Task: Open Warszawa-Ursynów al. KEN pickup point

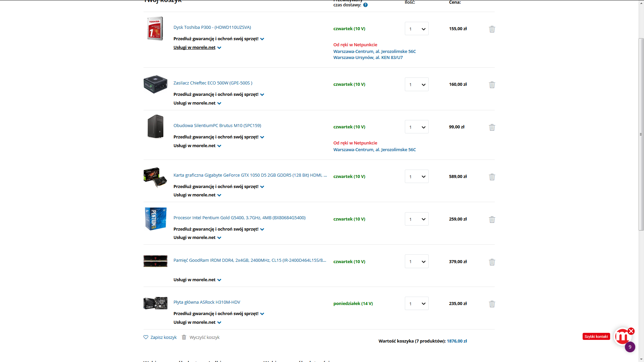Action: [368, 58]
